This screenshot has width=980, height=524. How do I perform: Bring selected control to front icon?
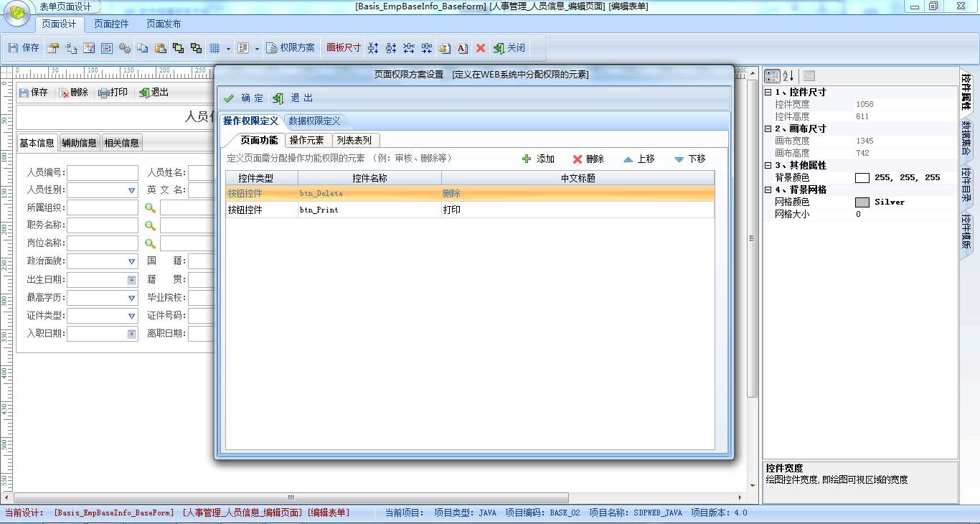tap(179, 48)
